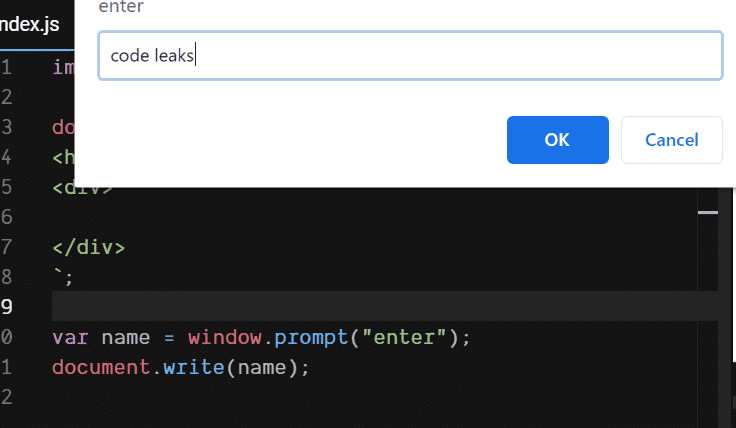
Task: Place cursor on the "prompt" method name
Action: tap(311, 337)
